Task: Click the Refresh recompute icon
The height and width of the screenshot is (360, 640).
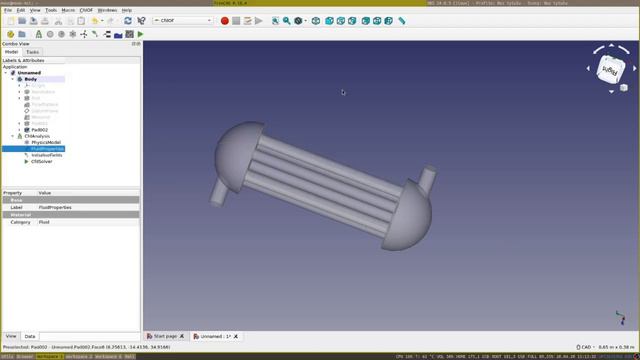Action: pos(128,21)
